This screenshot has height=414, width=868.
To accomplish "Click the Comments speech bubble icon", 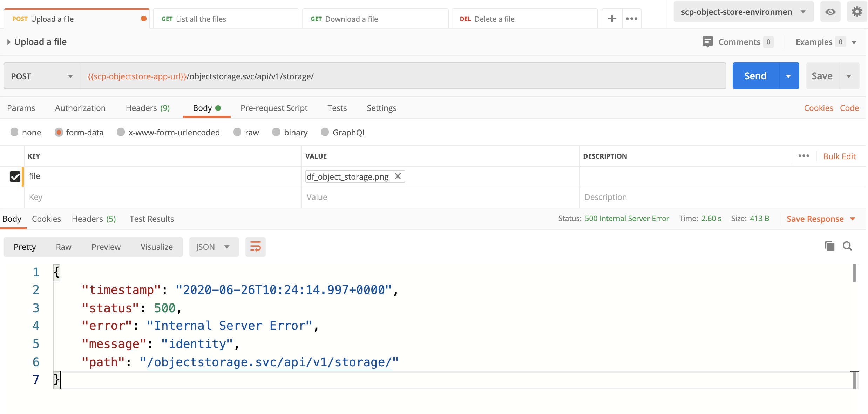I will pos(707,42).
